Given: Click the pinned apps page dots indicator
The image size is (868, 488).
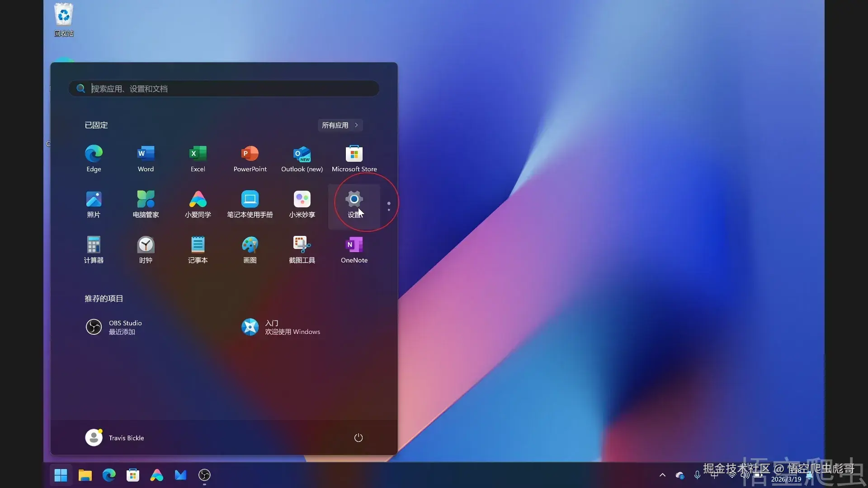Looking at the screenshot, I should click(x=389, y=206).
